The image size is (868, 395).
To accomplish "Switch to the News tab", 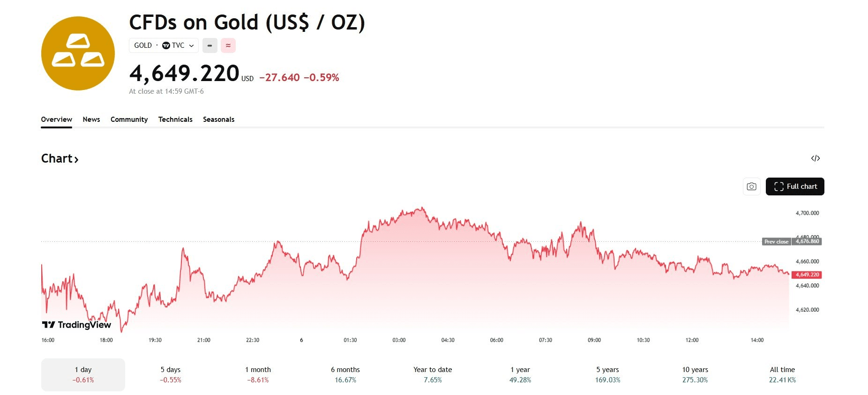I will (91, 119).
